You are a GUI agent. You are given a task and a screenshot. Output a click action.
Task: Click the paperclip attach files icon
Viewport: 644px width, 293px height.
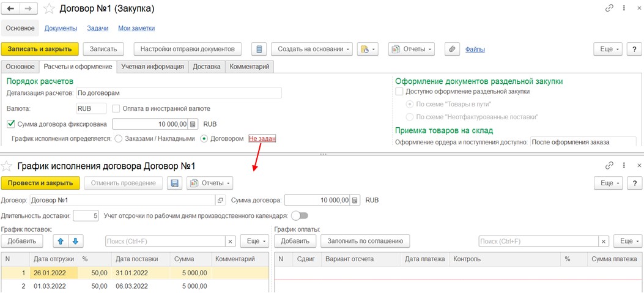click(451, 49)
